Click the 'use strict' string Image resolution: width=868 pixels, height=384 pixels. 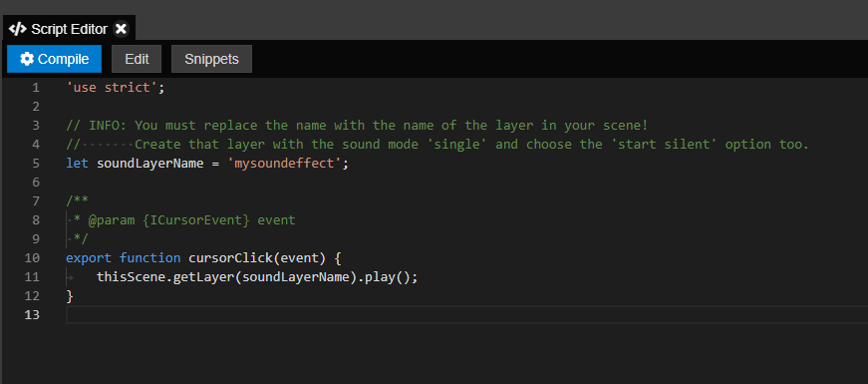pyautogui.click(x=112, y=88)
